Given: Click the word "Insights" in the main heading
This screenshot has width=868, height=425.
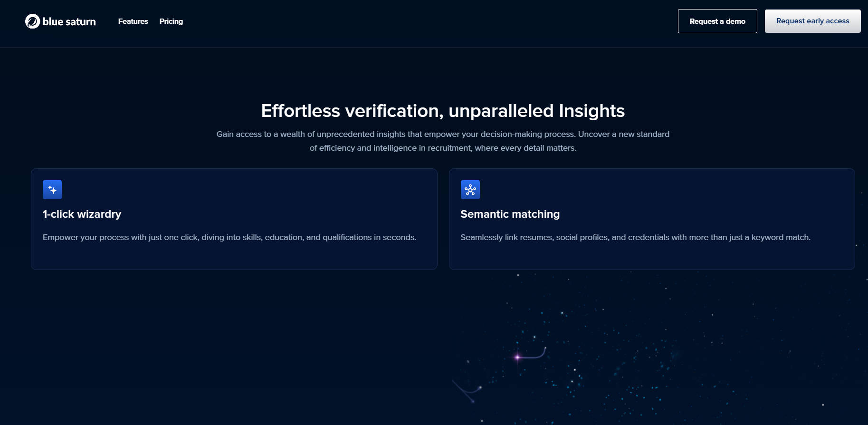Looking at the screenshot, I should pos(591,111).
